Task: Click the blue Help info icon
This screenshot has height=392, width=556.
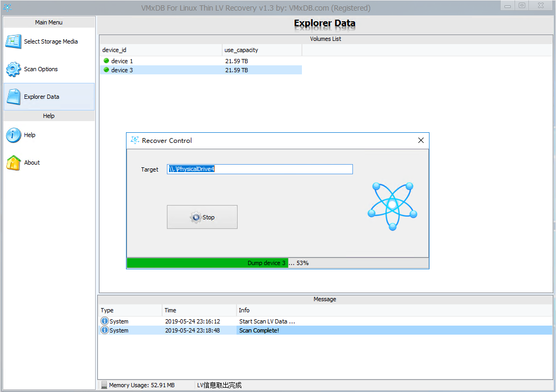Action: pyautogui.click(x=13, y=135)
